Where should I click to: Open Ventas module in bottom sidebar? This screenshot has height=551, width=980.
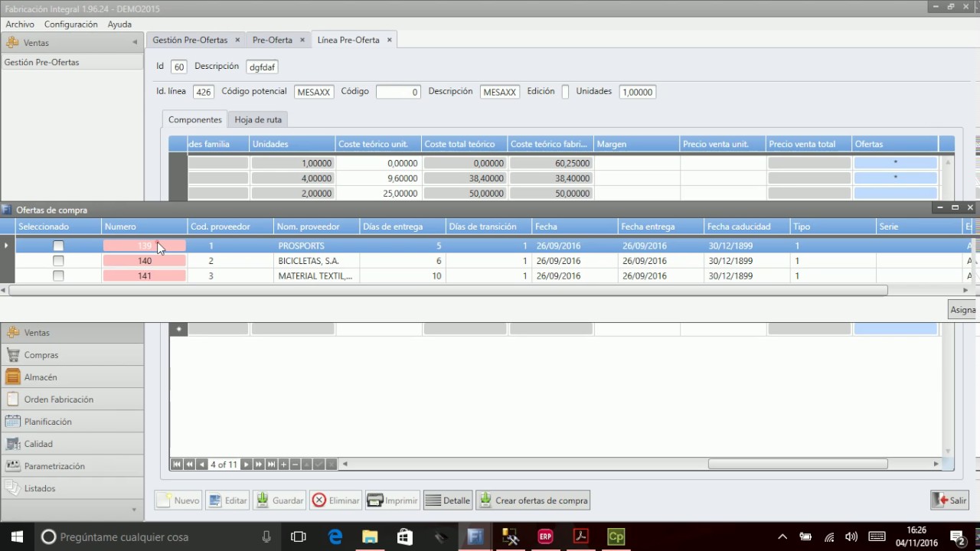[72, 333]
